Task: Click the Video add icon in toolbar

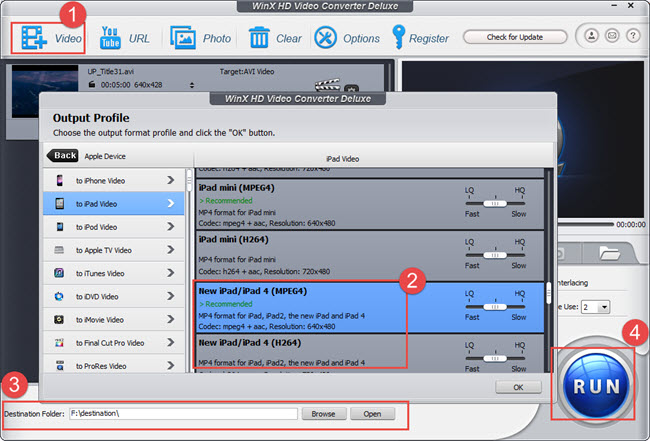Action: click(x=34, y=38)
